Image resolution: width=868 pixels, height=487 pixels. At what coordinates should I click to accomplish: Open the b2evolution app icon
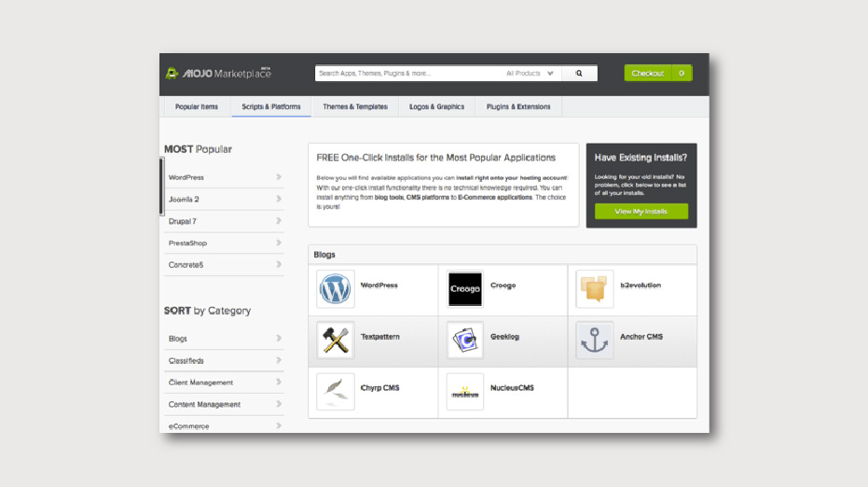pyautogui.click(x=595, y=289)
